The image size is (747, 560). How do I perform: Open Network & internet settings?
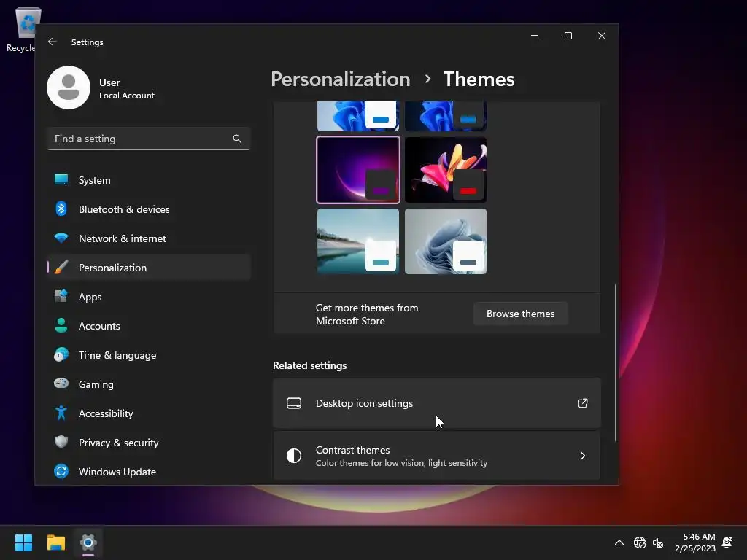(149, 238)
